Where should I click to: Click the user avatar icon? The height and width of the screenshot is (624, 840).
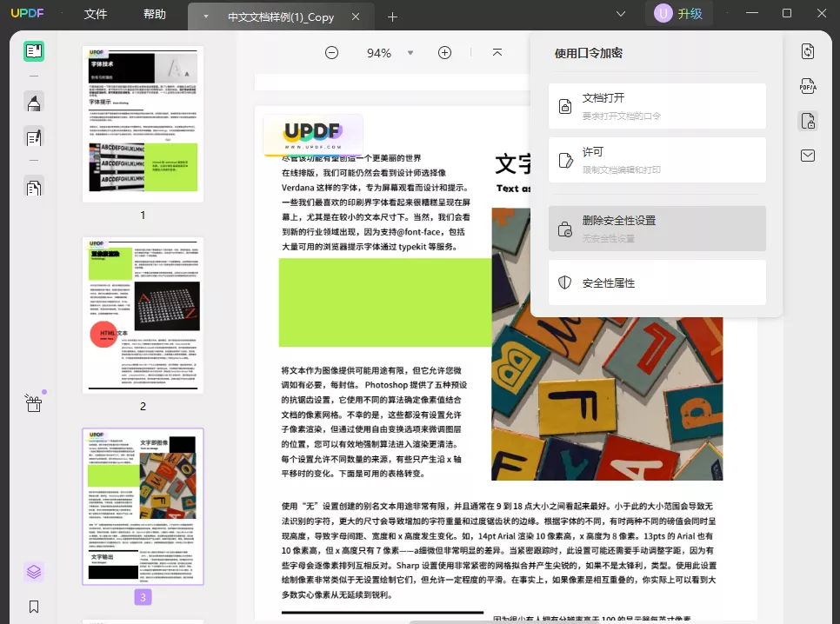tap(663, 13)
